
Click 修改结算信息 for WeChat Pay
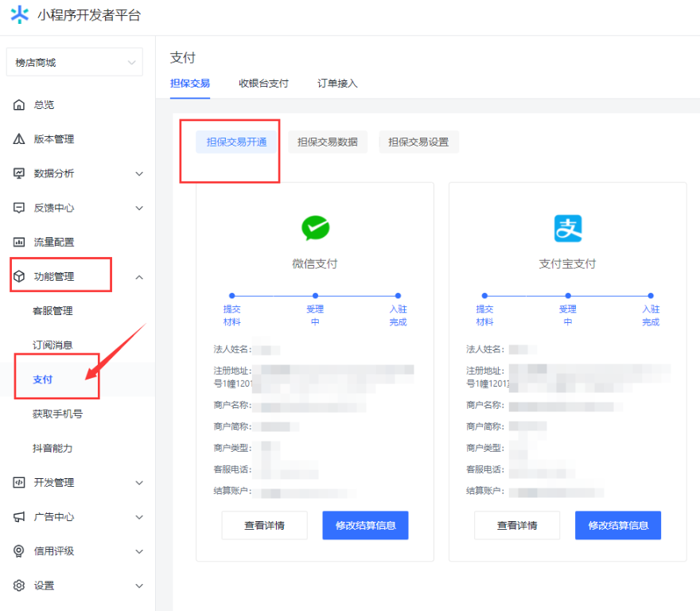pos(366,525)
